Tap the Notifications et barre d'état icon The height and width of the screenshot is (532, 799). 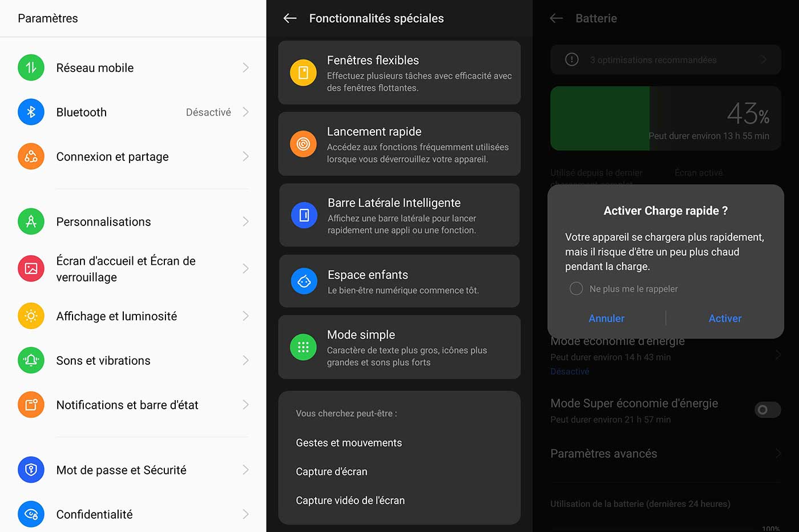click(x=31, y=405)
